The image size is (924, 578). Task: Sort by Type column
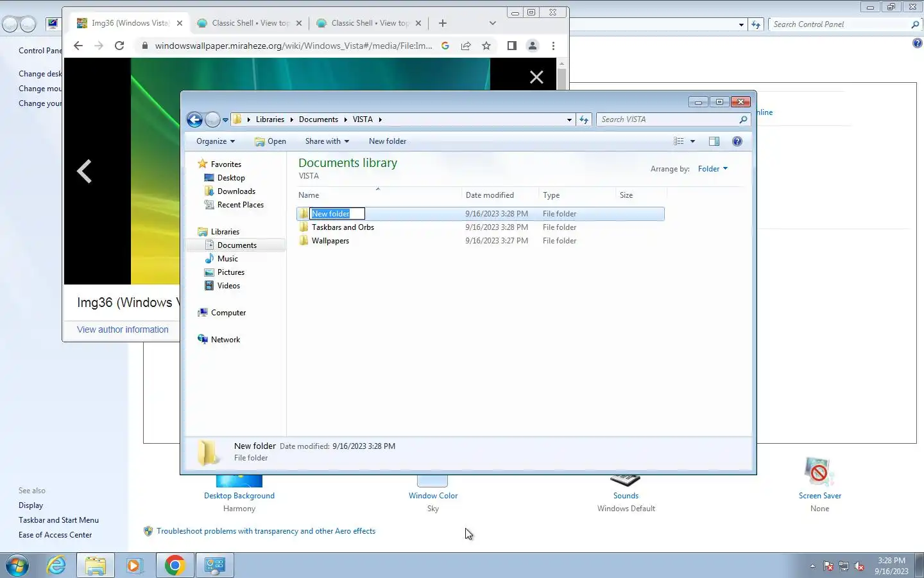pos(577,195)
